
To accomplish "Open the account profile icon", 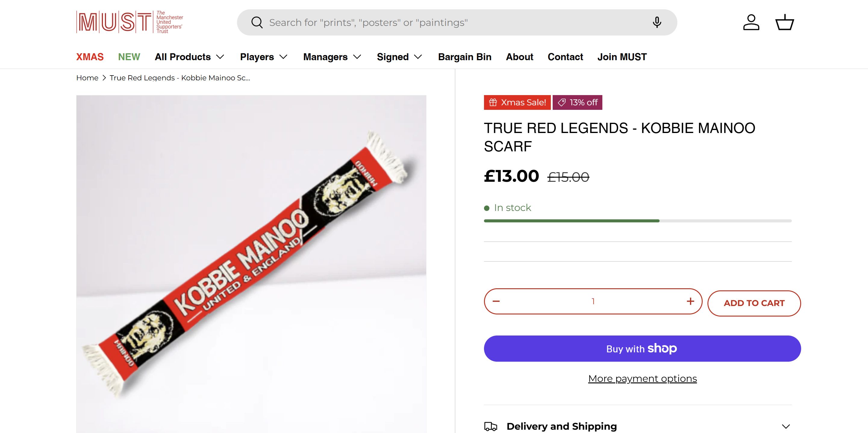I will pyautogui.click(x=751, y=23).
